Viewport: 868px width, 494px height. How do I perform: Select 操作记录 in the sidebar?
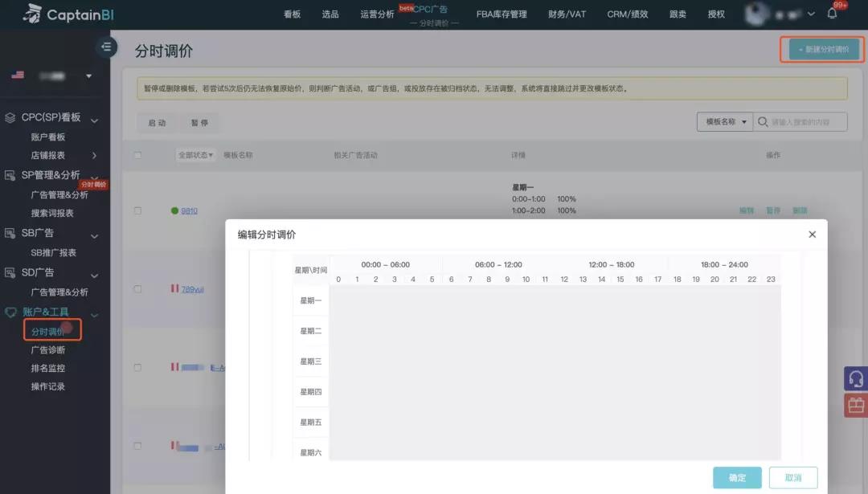click(x=48, y=386)
